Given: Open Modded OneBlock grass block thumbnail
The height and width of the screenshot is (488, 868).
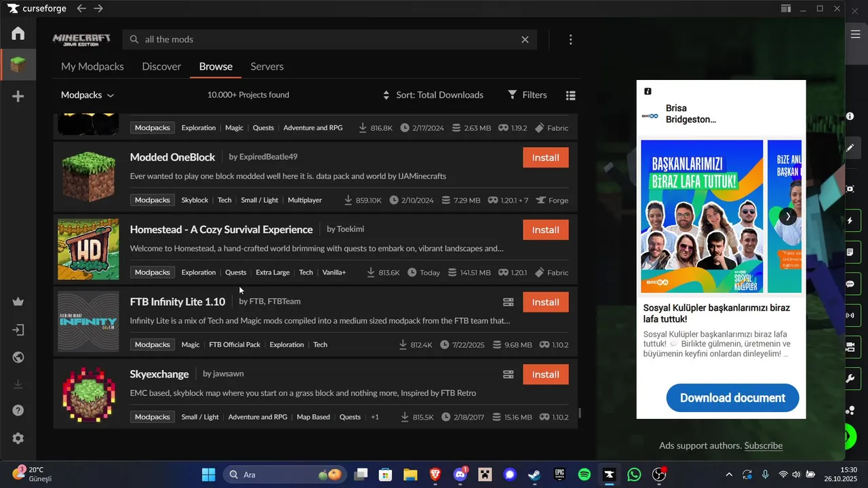Looking at the screenshot, I should tap(88, 176).
